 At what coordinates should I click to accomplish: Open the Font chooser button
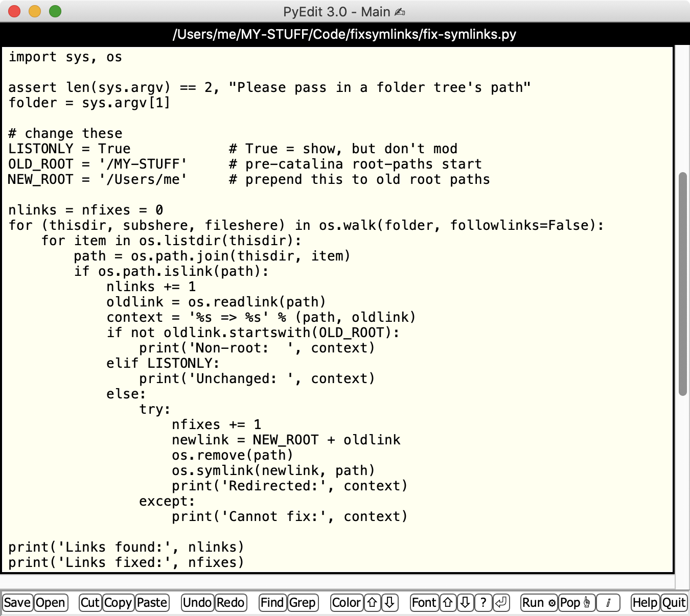pyautogui.click(x=424, y=603)
